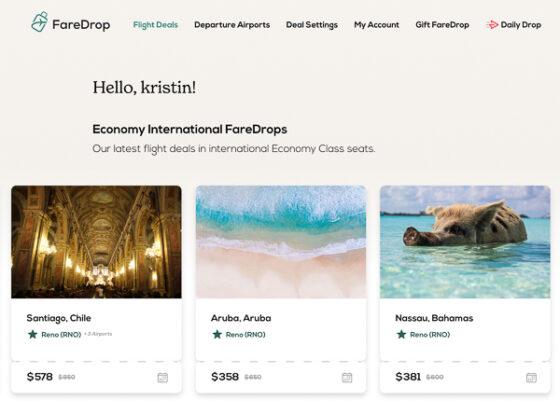Image resolution: width=560 pixels, height=401 pixels.
Task: Open Deal Settings in navigation
Action: (312, 25)
